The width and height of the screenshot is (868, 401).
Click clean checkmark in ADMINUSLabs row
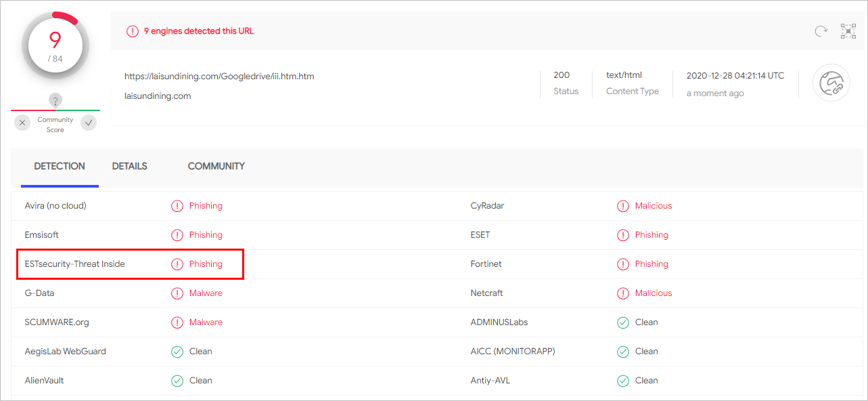(623, 322)
